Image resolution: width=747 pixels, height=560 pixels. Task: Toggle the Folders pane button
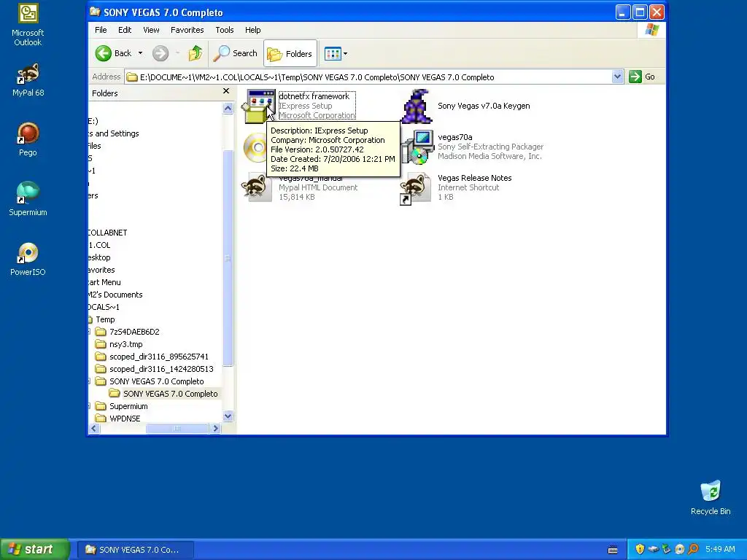point(290,54)
